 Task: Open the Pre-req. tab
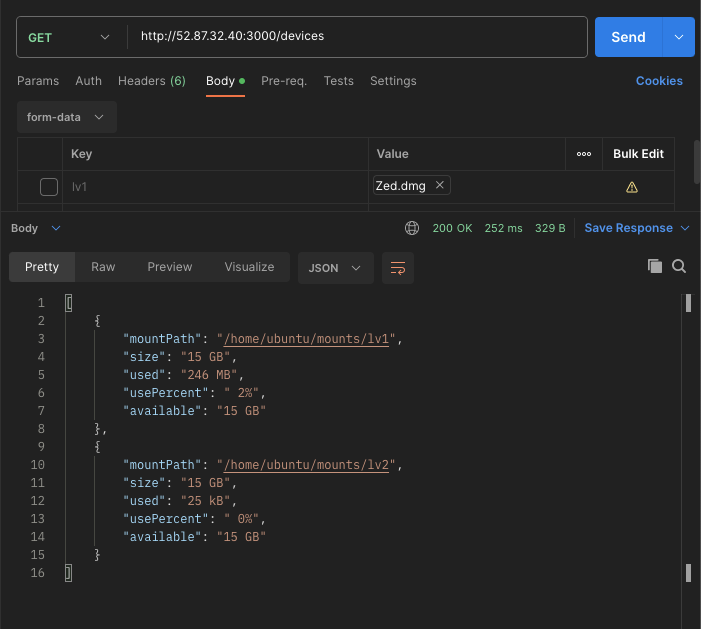tap(284, 81)
